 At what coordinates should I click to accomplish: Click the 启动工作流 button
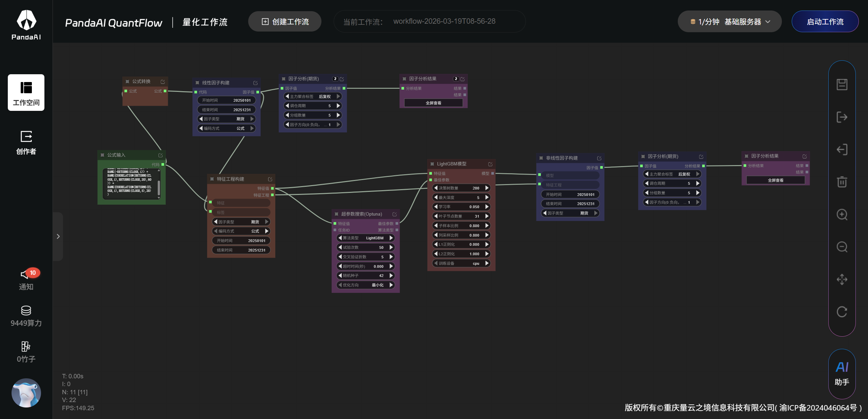825,22
